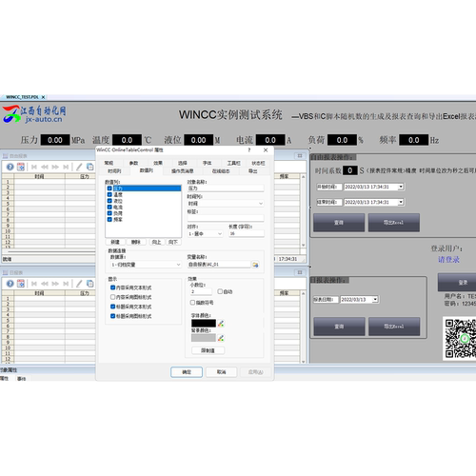
Task: Click the copy rows icon in 自由报表 toolbar
Action: pyautogui.click(x=90, y=167)
